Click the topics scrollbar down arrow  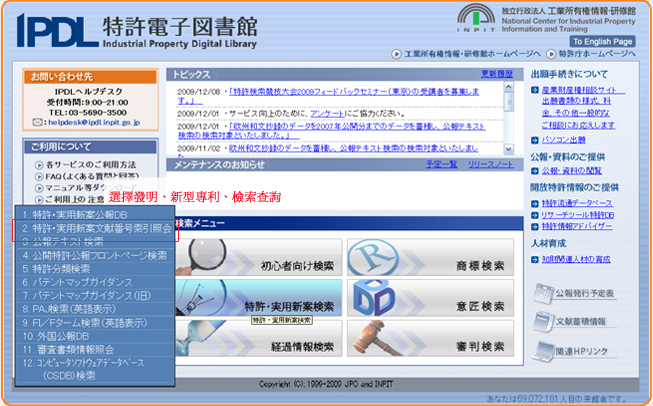508,149
